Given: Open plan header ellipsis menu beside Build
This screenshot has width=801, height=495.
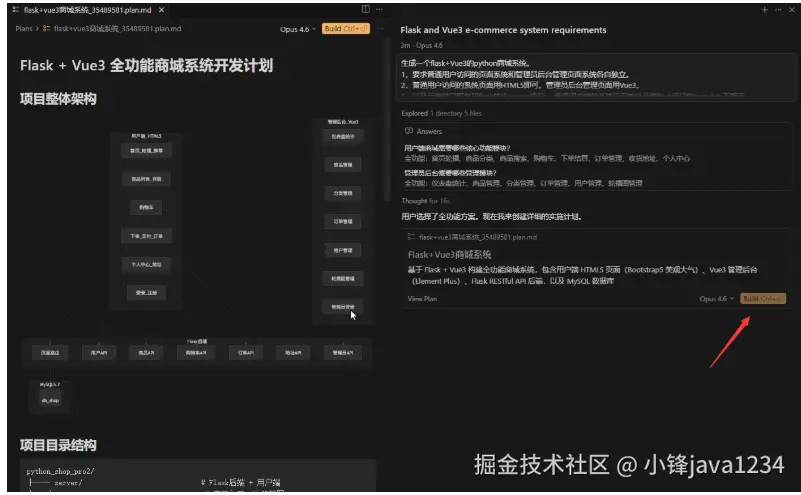Looking at the screenshot, I should point(380,29).
